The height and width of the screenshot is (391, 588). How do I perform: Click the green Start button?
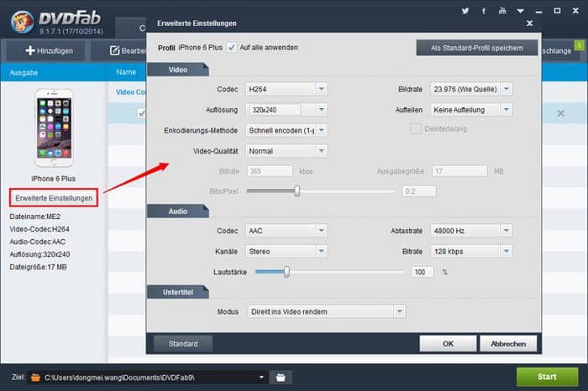tap(547, 377)
